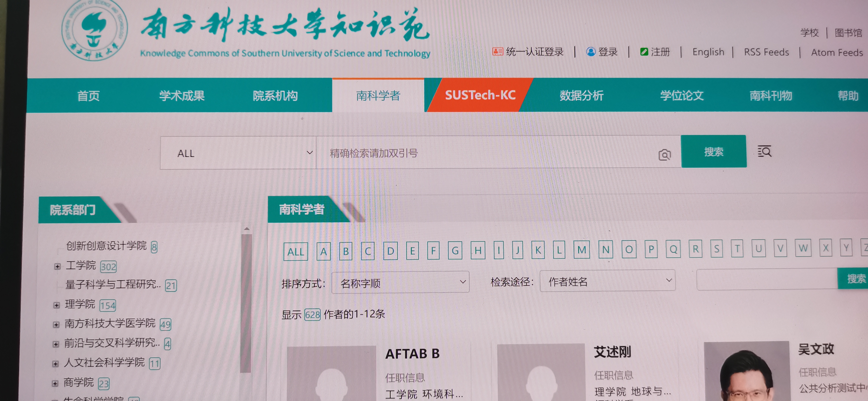Viewport: 868px width, 401px height.
Task: Click the 628 authors count
Action: coord(312,315)
